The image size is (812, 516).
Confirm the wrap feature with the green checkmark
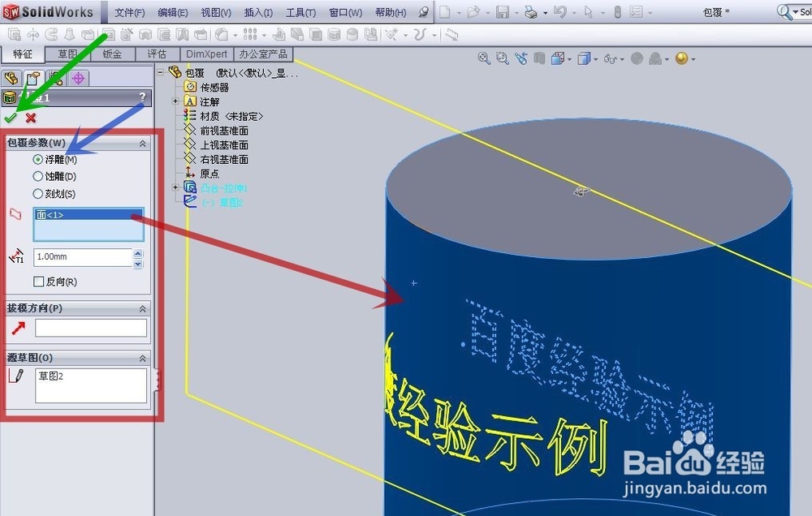pyautogui.click(x=10, y=118)
